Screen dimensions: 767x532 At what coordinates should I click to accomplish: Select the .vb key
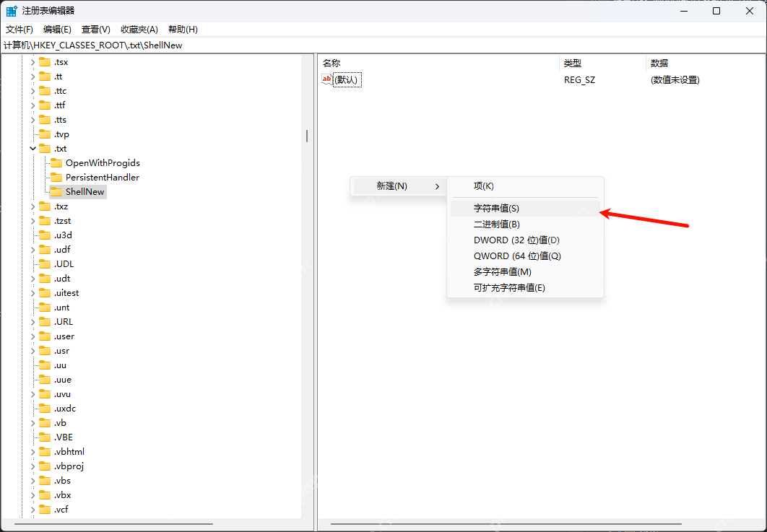(60, 423)
